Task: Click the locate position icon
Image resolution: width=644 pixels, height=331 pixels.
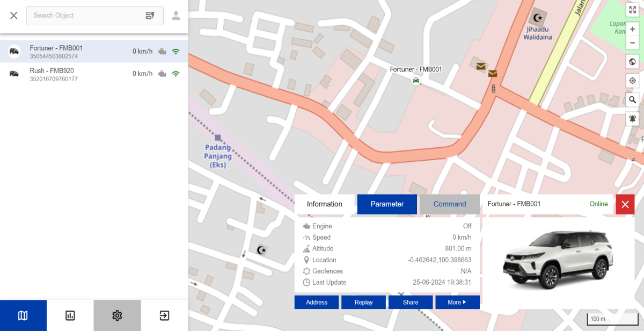Action: pos(633,81)
